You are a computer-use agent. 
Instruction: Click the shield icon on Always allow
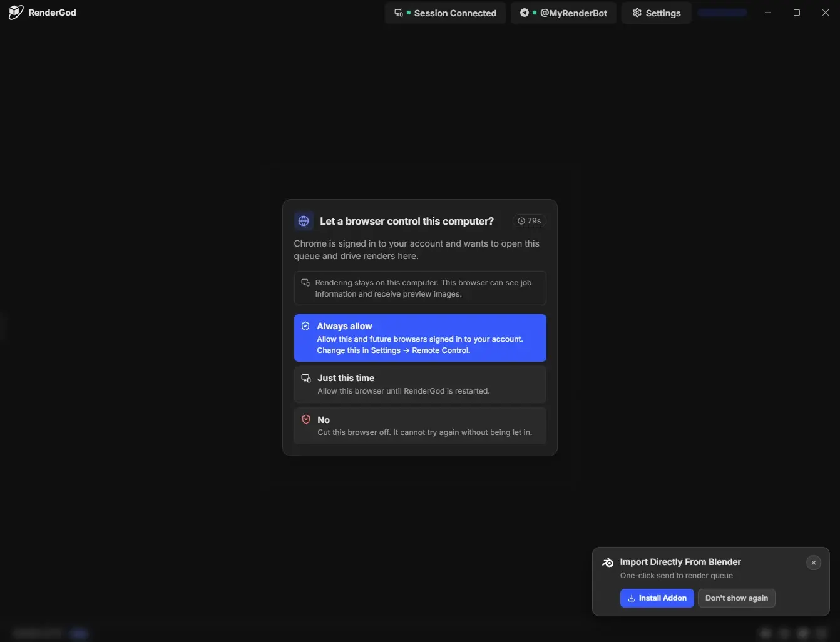305,326
